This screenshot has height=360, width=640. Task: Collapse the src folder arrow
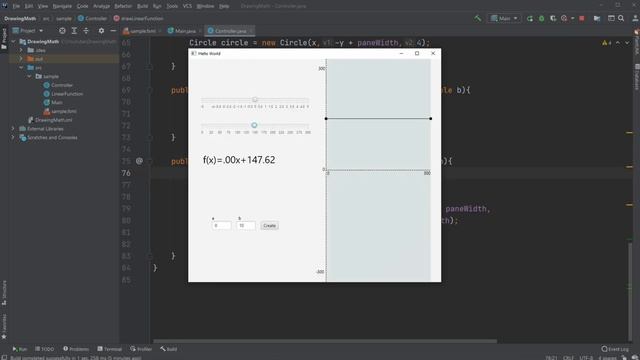(x=21, y=68)
